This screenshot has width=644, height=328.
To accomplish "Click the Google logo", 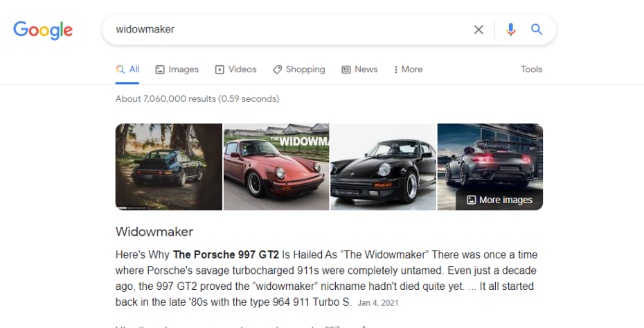I will 43,30.
